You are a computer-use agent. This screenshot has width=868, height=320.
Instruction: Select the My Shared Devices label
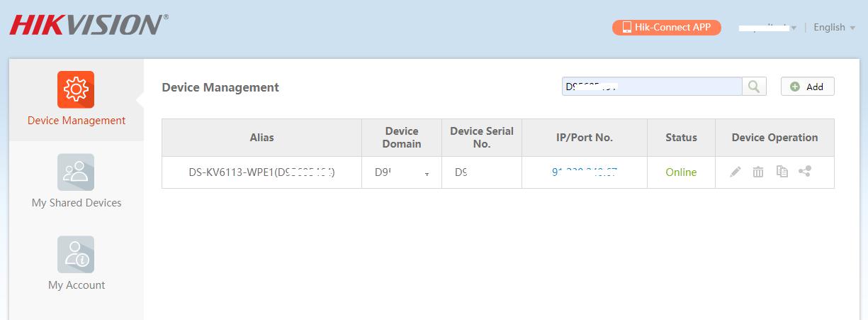(77, 203)
